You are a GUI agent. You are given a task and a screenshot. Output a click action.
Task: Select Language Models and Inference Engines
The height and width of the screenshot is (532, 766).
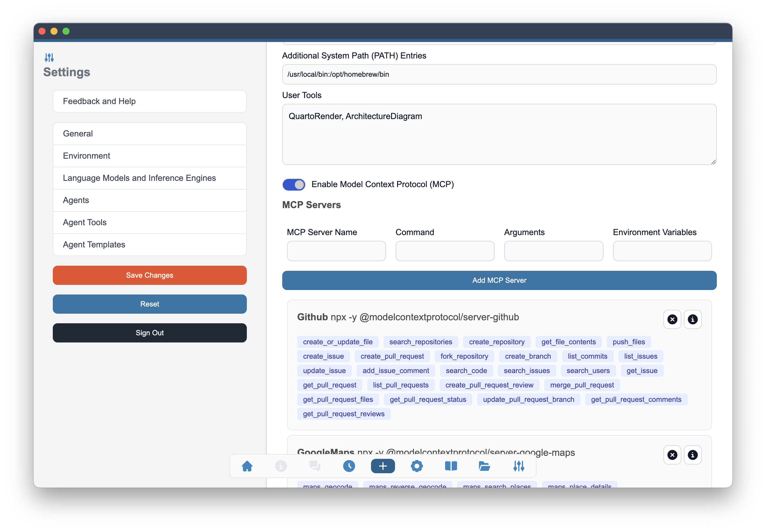[150, 178]
